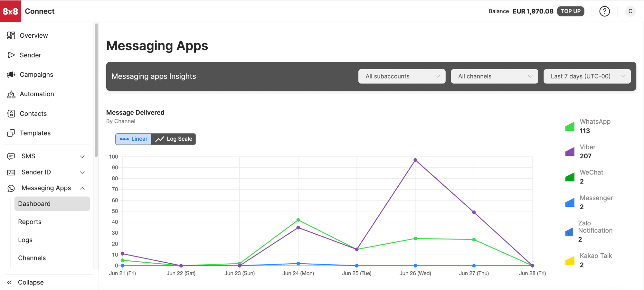Image resolution: width=644 pixels, height=290 pixels.
Task: Open the Overview page
Action: pos(33,35)
